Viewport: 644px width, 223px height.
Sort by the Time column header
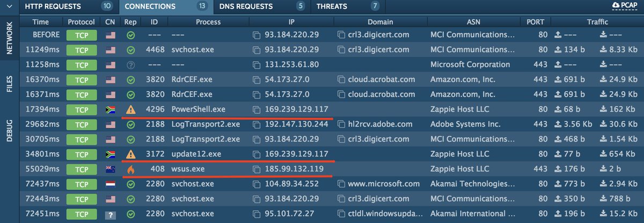(41, 22)
